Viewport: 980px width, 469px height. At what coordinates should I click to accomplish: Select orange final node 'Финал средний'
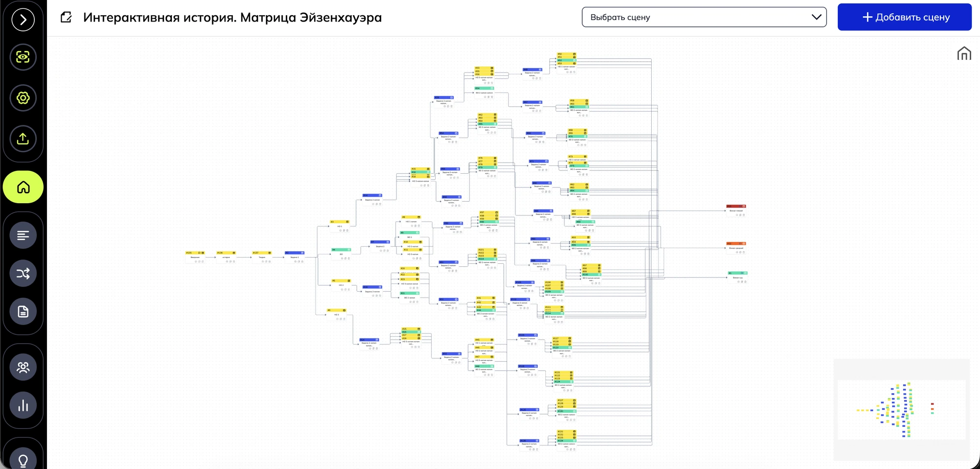(736, 247)
